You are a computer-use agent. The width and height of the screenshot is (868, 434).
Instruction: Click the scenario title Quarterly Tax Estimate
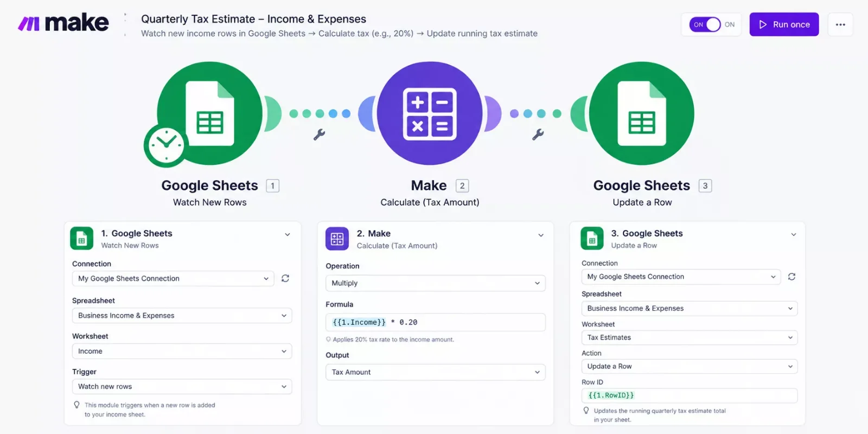coord(253,19)
